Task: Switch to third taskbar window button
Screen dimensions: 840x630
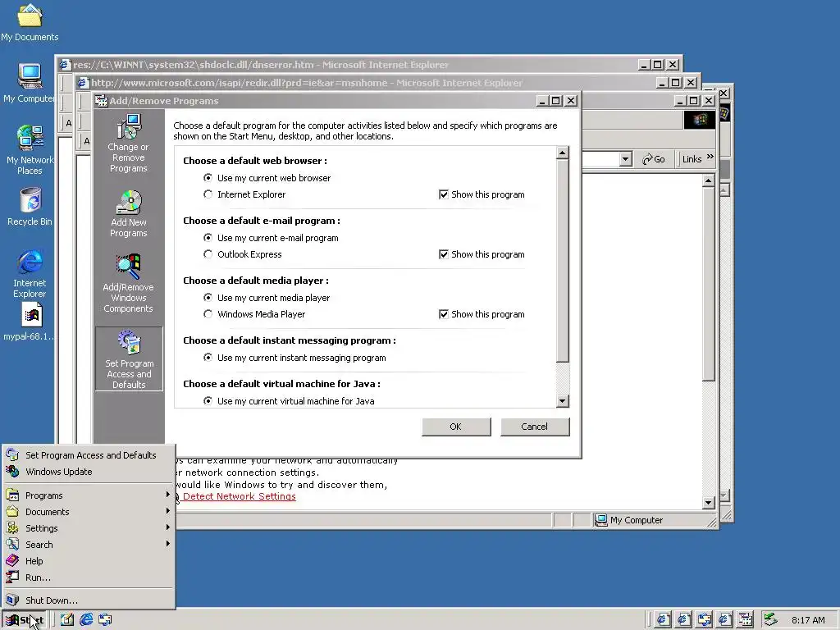Action: 704,620
